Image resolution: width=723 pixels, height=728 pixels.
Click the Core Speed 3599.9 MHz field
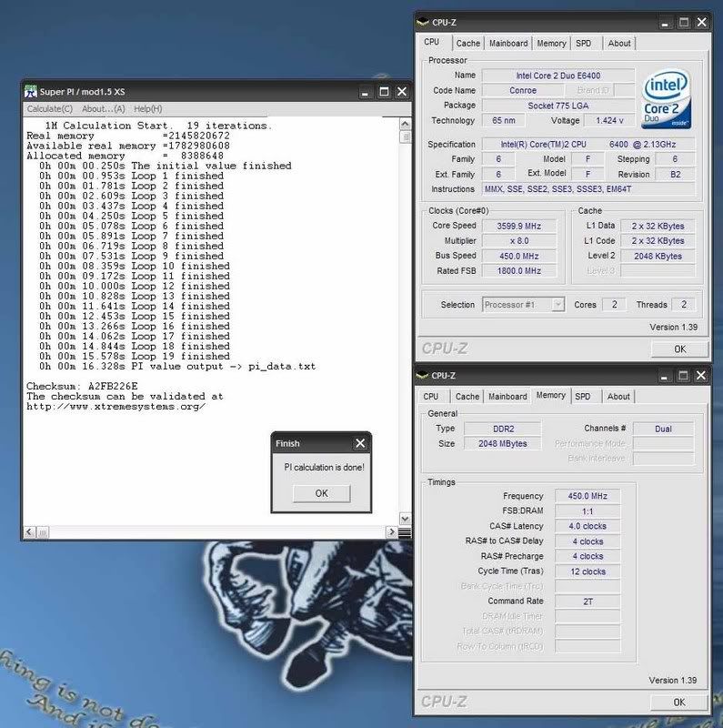[518, 226]
